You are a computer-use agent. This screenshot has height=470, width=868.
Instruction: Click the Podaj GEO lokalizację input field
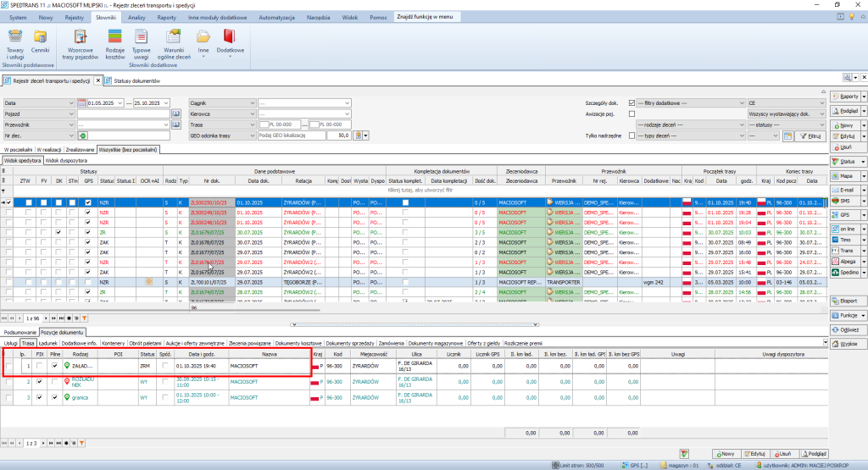(293, 135)
